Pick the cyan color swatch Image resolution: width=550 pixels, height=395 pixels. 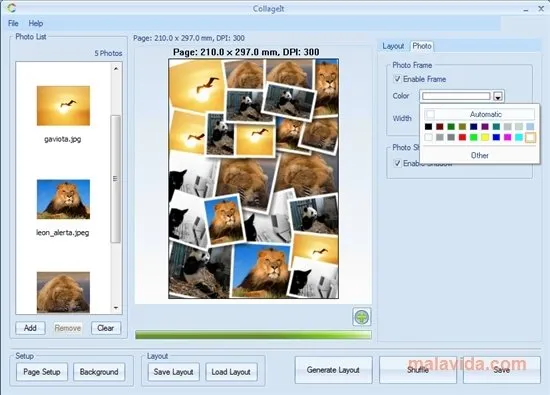[x=519, y=137]
